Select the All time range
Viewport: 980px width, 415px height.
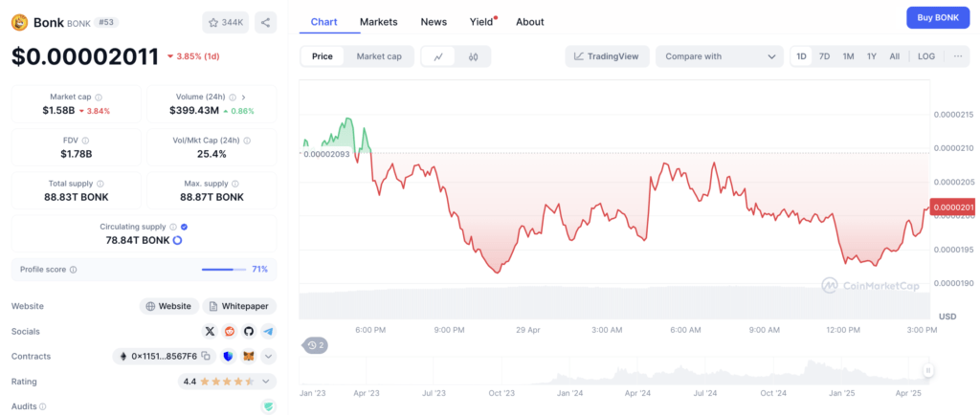click(895, 56)
